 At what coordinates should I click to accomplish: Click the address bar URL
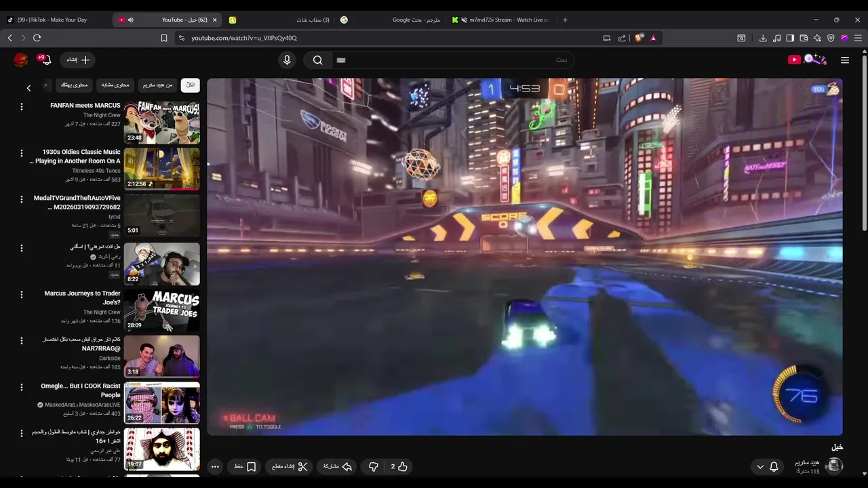244,38
